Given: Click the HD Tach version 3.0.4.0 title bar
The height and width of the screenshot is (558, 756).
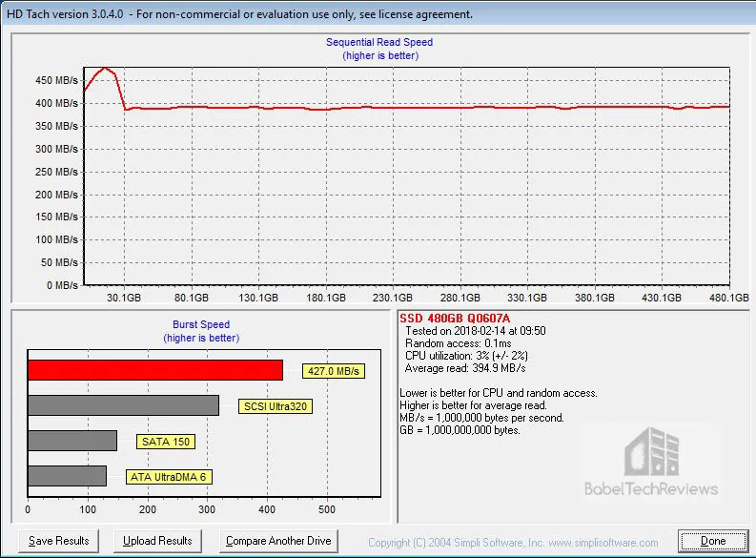Looking at the screenshot, I should click(x=378, y=14).
